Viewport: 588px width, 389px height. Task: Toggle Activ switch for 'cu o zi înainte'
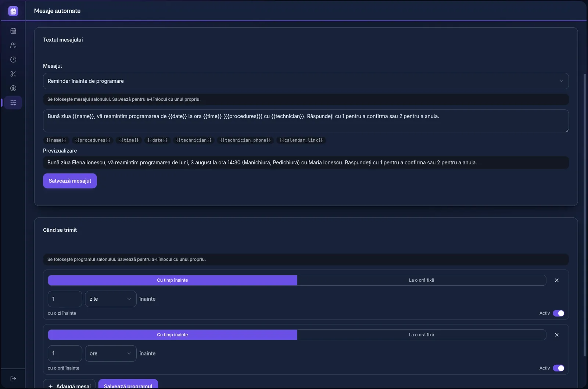click(x=559, y=313)
